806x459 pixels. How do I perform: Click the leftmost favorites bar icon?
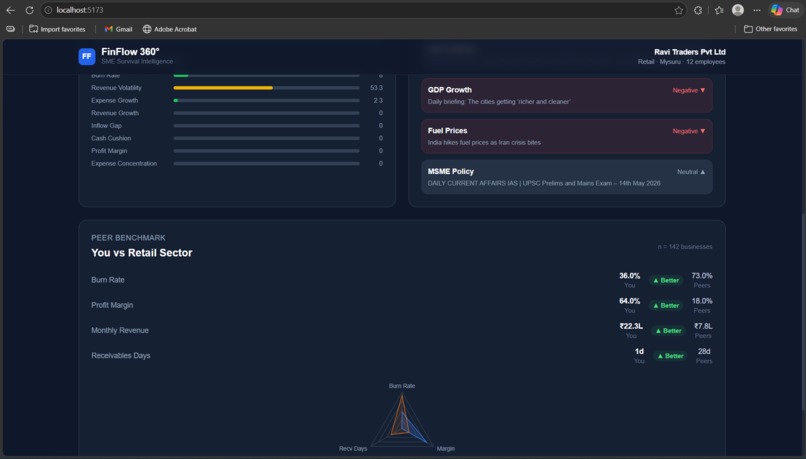click(10, 29)
